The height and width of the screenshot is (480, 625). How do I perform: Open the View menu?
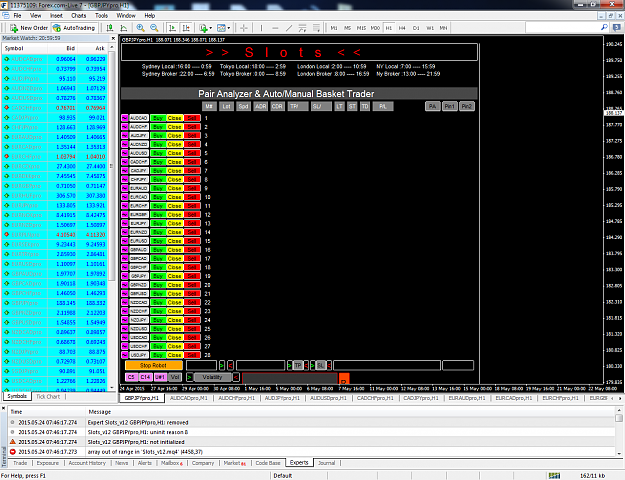(35, 16)
